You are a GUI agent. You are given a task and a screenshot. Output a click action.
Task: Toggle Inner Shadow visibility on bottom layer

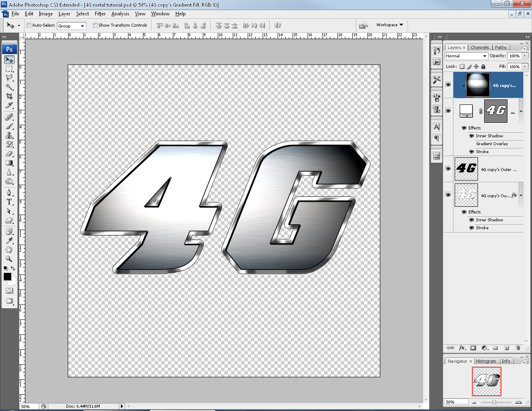(x=471, y=220)
